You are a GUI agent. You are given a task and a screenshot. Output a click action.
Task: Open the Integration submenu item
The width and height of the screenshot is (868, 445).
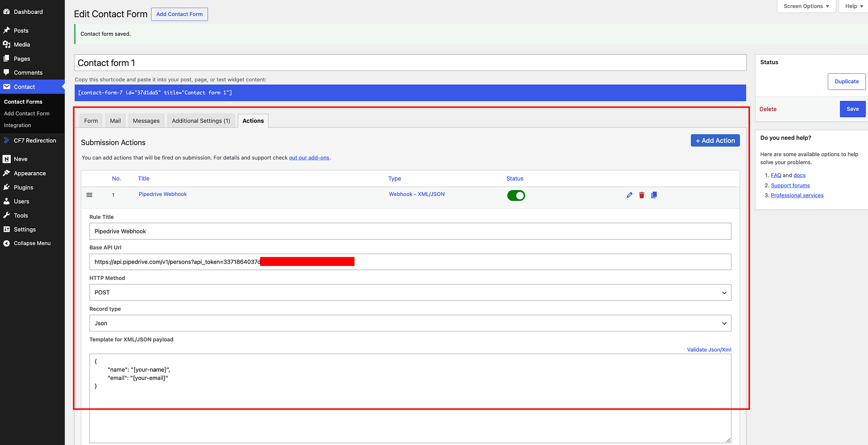18,125
